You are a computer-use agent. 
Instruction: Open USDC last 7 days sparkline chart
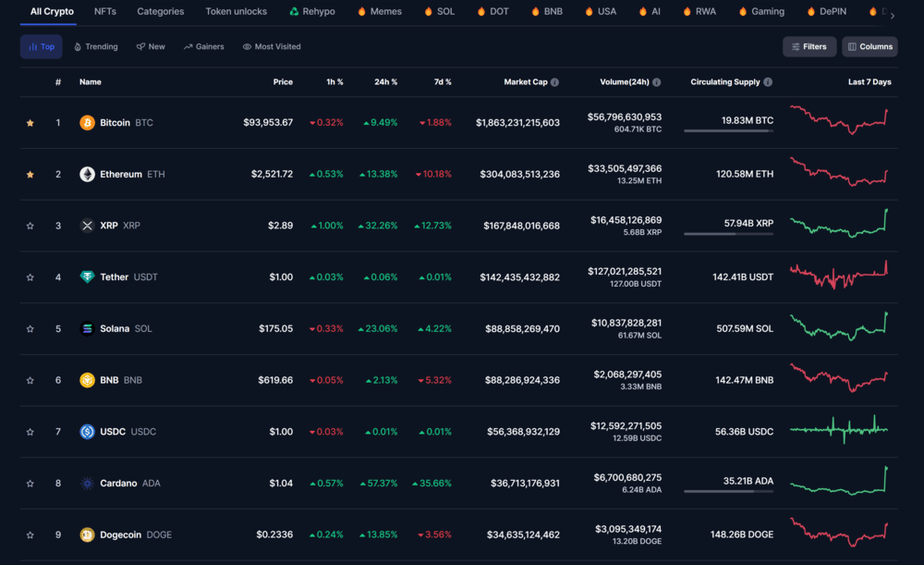point(839,430)
